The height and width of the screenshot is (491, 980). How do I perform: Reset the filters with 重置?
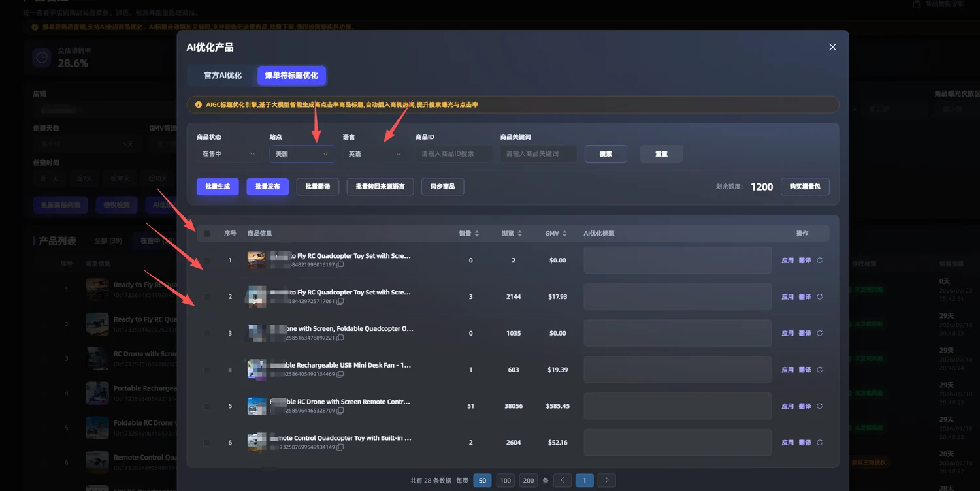pos(661,154)
